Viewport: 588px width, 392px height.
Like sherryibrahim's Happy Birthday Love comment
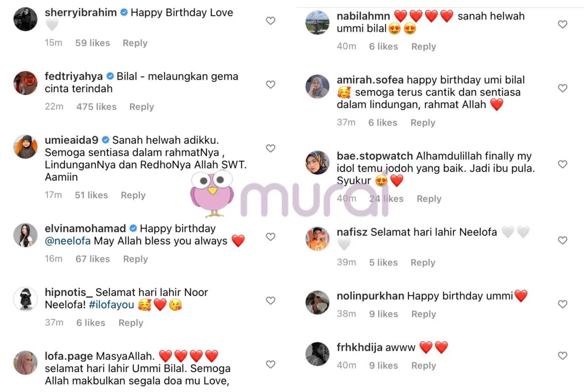(270, 21)
